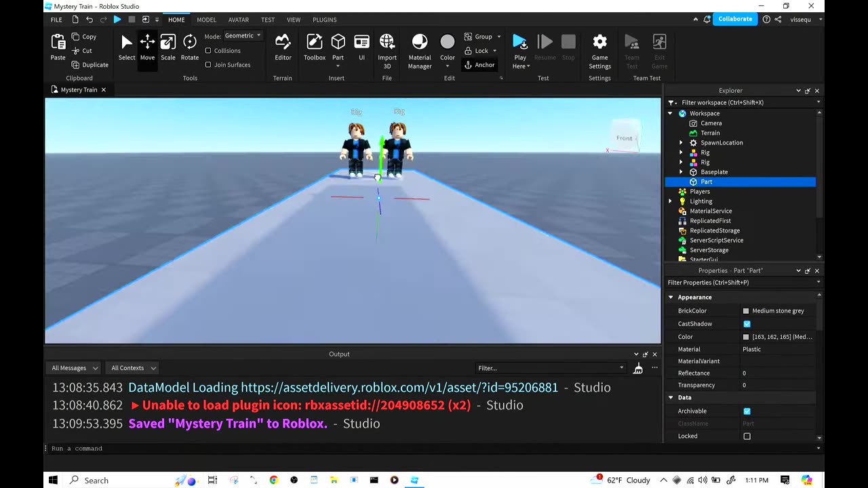Viewport: 868px width, 488px height.
Task: Open the Toolbox
Action: [x=315, y=47]
